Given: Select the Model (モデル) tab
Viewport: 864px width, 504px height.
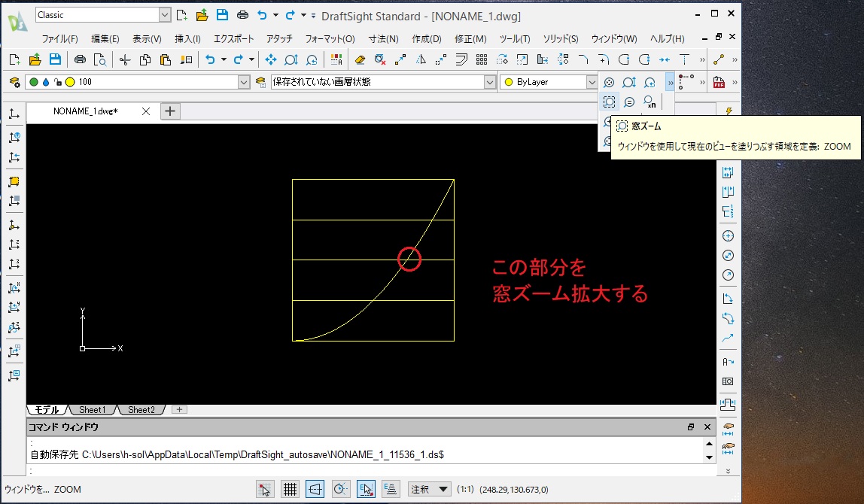Looking at the screenshot, I should [x=47, y=410].
